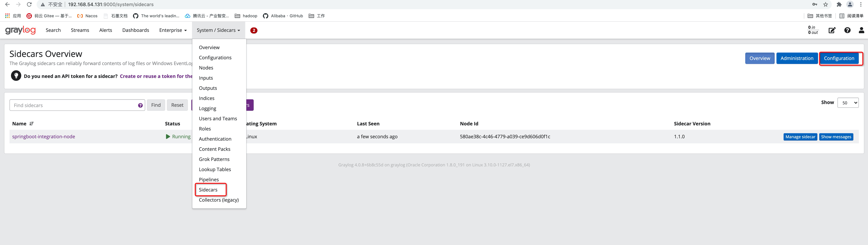
Task: Click the pencil edit icon in header
Action: point(832,30)
